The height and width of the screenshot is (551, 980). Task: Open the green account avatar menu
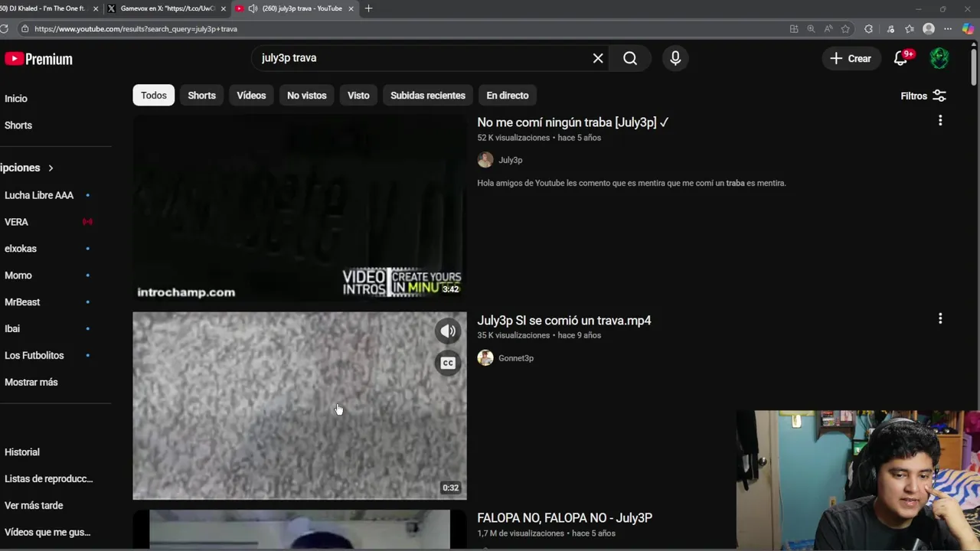click(x=939, y=58)
